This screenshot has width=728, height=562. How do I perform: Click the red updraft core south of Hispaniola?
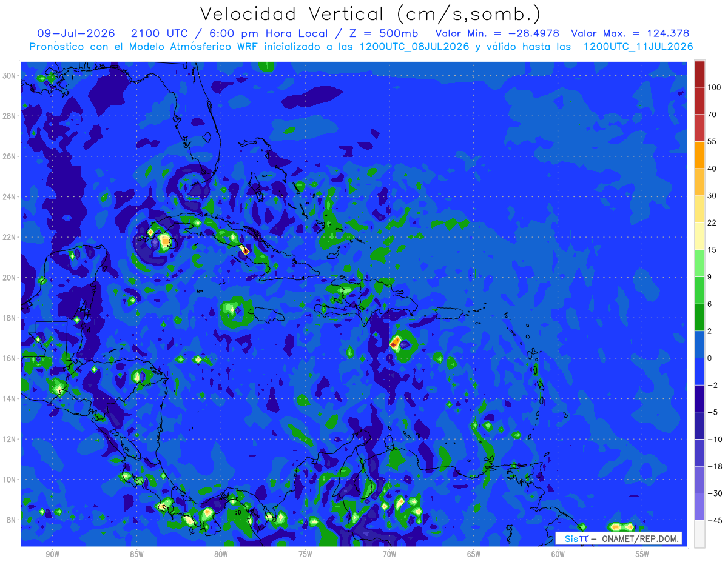(x=395, y=343)
